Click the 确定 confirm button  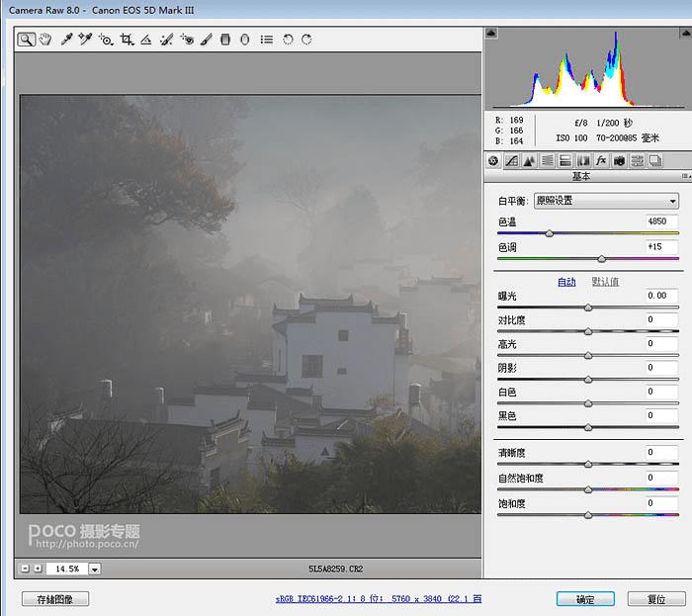pos(585,599)
